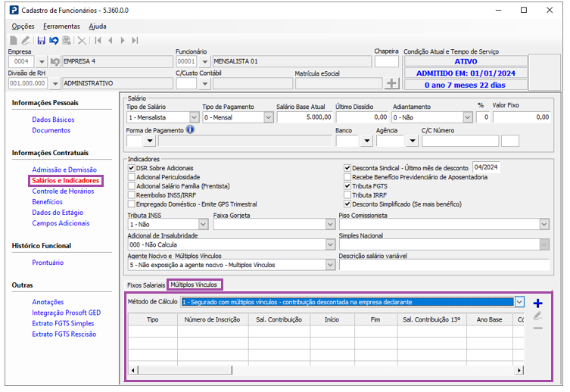Click the next record arrow
The width and height of the screenshot is (570, 392).
click(x=123, y=40)
